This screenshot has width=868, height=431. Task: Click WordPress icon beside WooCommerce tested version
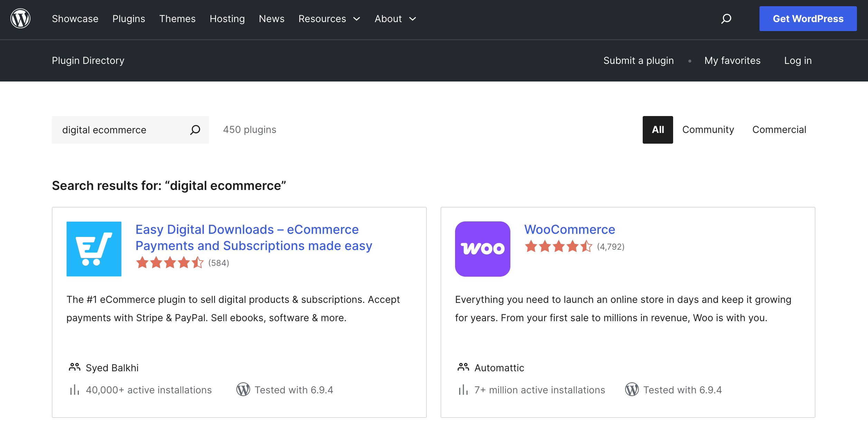click(632, 390)
